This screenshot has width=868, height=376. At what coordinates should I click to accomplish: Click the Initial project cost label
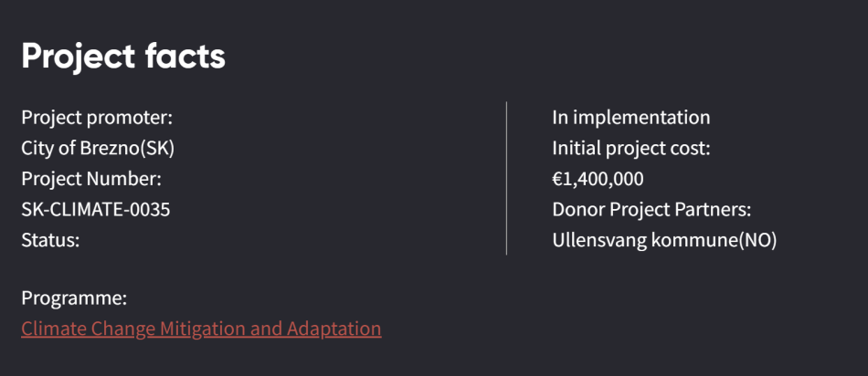(630, 148)
